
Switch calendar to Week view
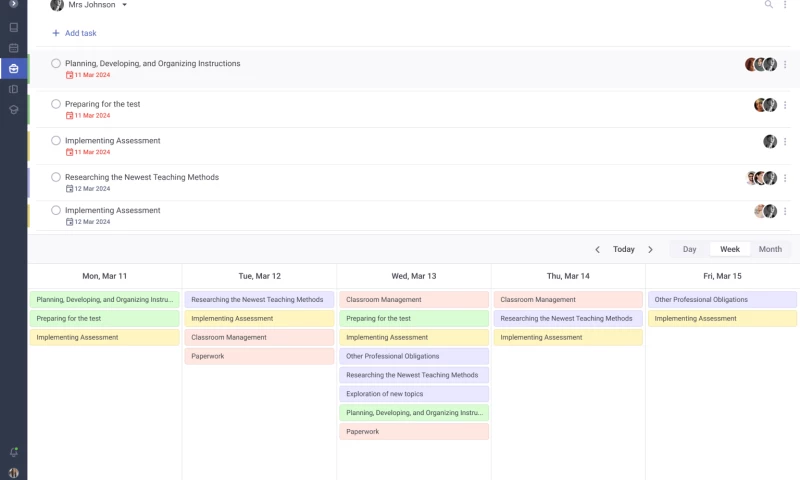tap(730, 249)
